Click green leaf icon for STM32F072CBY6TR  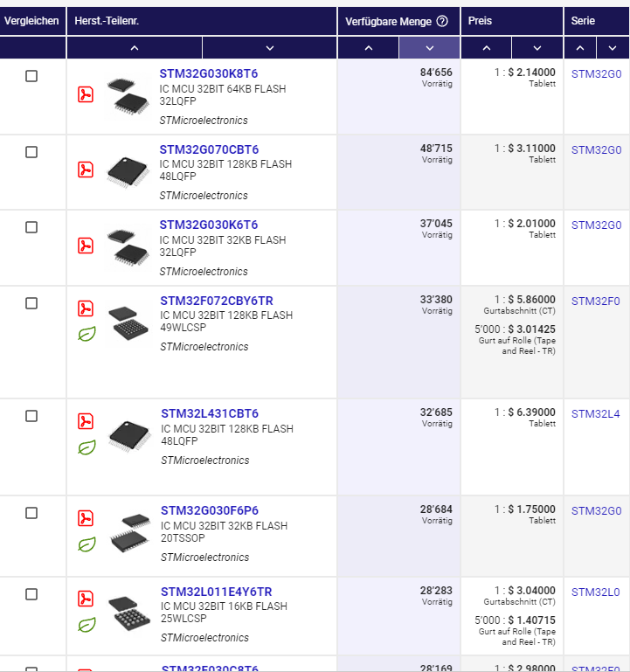pyautogui.click(x=87, y=334)
